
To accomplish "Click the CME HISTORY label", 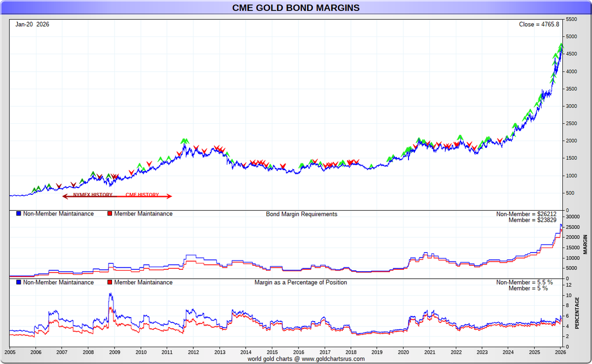I will click(x=142, y=195).
